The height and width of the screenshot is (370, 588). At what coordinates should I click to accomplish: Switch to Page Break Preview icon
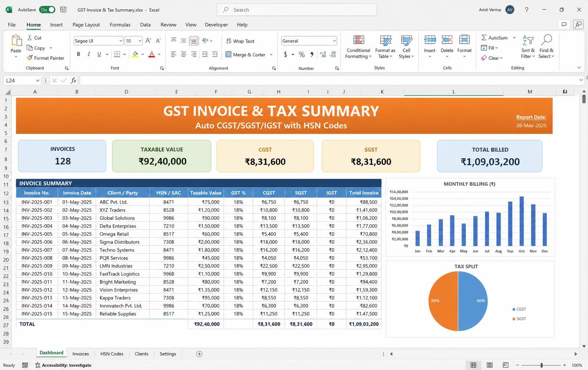(x=506, y=365)
